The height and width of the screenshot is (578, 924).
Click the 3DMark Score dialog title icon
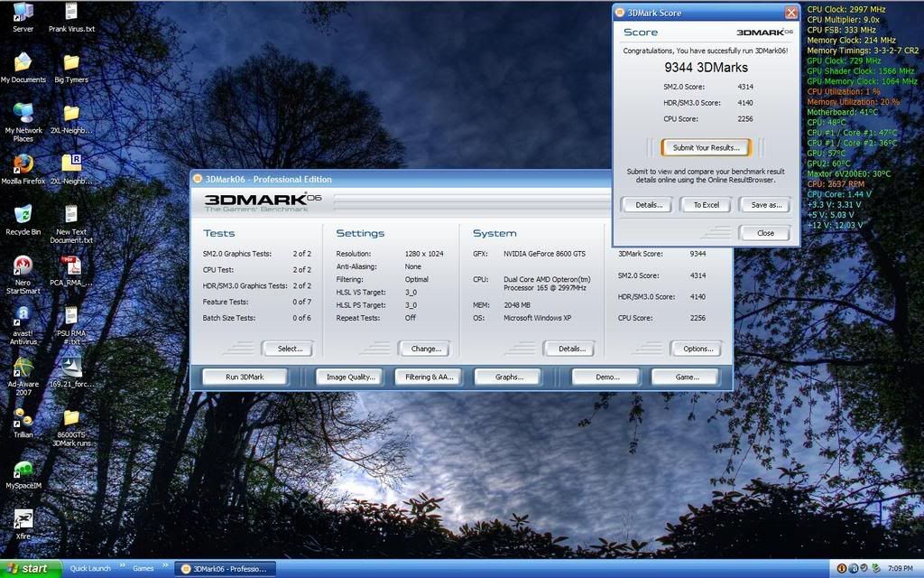[x=620, y=13]
